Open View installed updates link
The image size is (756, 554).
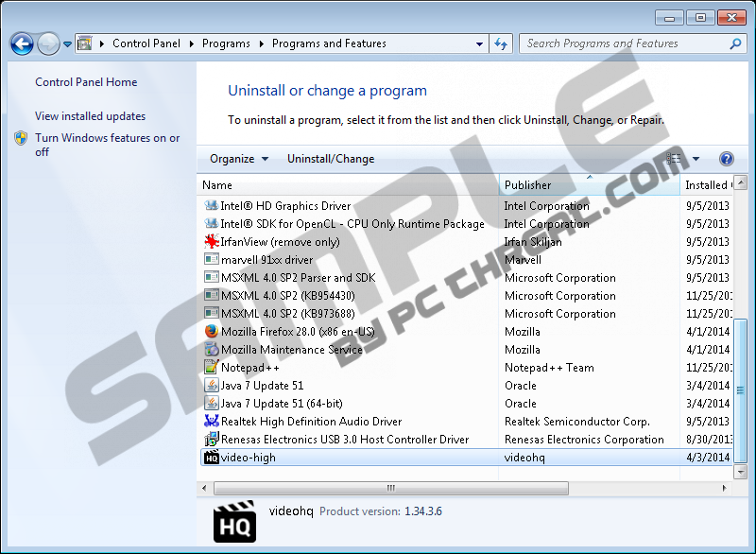click(90, 116)
